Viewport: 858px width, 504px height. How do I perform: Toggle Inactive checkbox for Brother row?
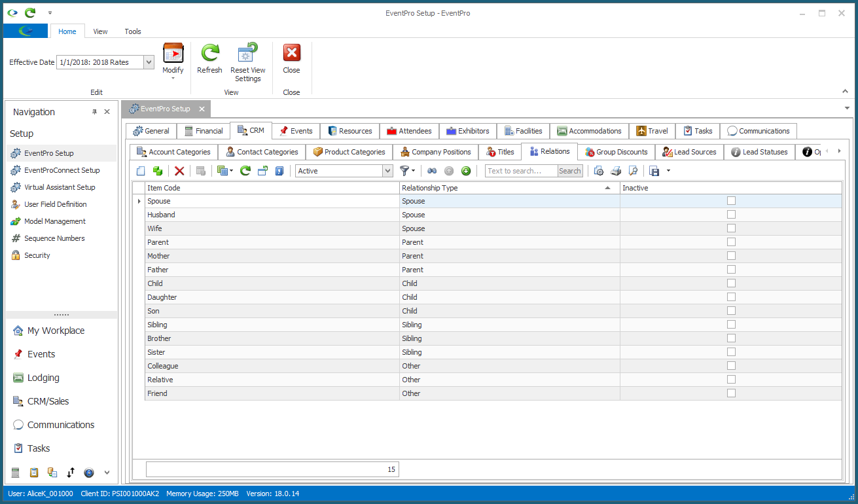[x=731, y=338]
